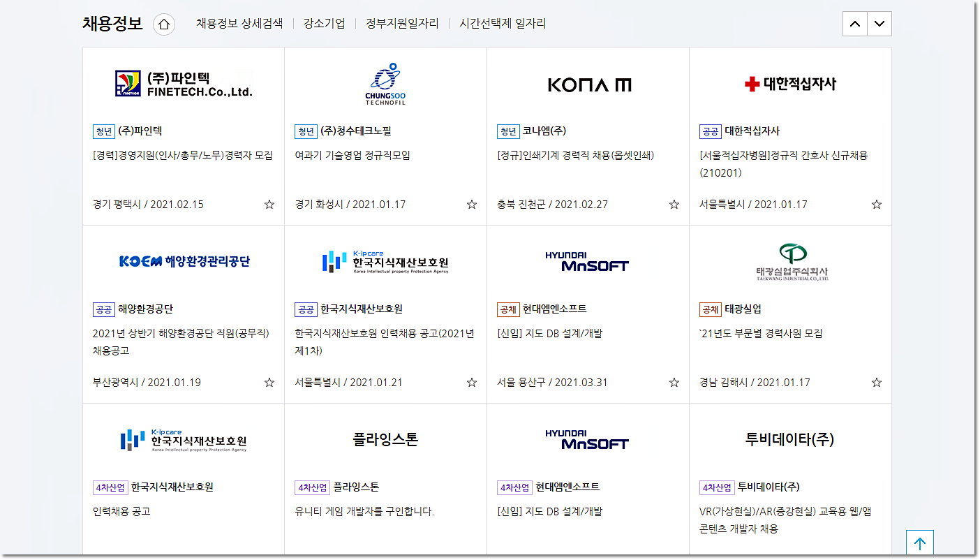Click 투비데이타(주) name beside 4차산업 tag
The image size is (980, 560).
click(x=769, y=487)
